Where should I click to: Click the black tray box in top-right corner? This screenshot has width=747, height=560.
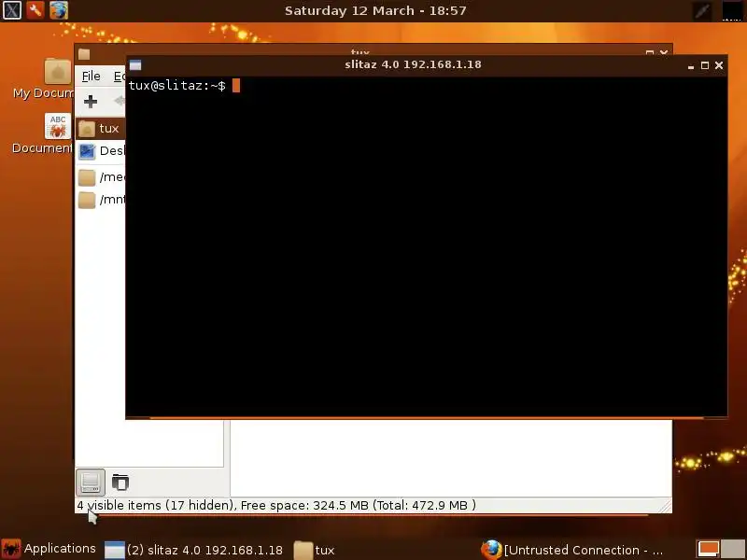coord(732,10)
